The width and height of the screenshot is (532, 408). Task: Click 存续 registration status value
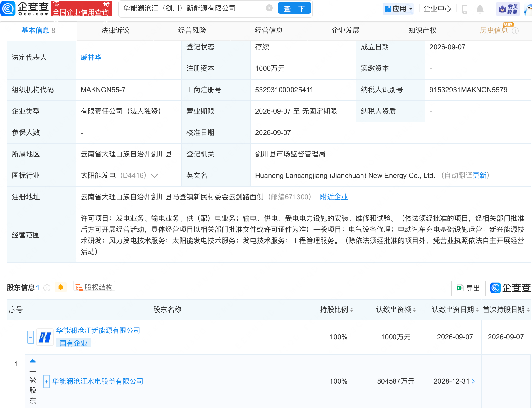pyautogui.click(x=262, y=47)
